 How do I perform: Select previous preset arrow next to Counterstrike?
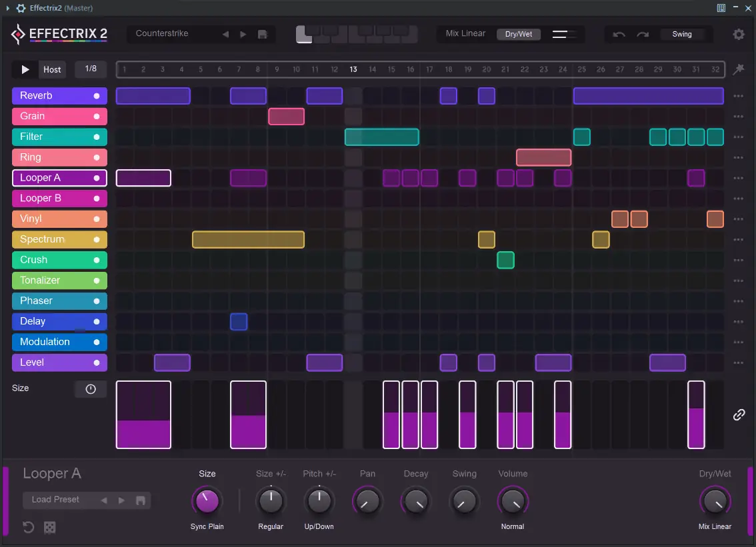[225, 34]
